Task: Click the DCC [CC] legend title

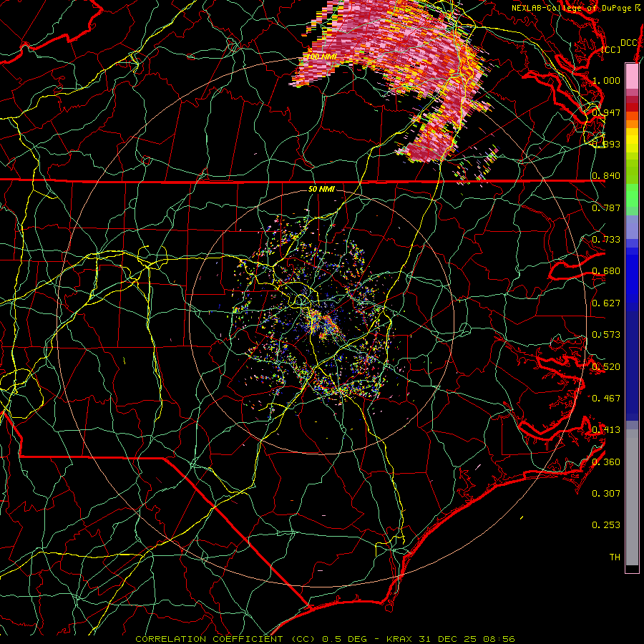Action: click(x=620, y=46)
